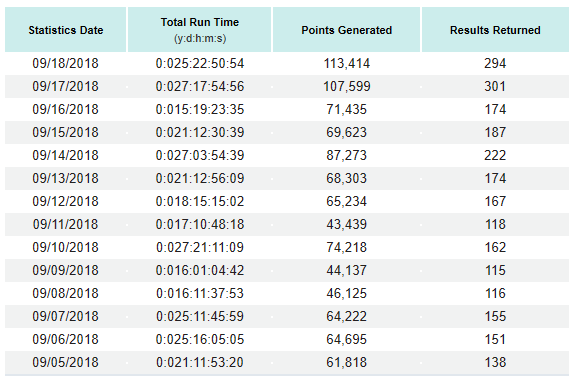Click results value 151
This screenshot has width=576, height=380.
(495, 340)
